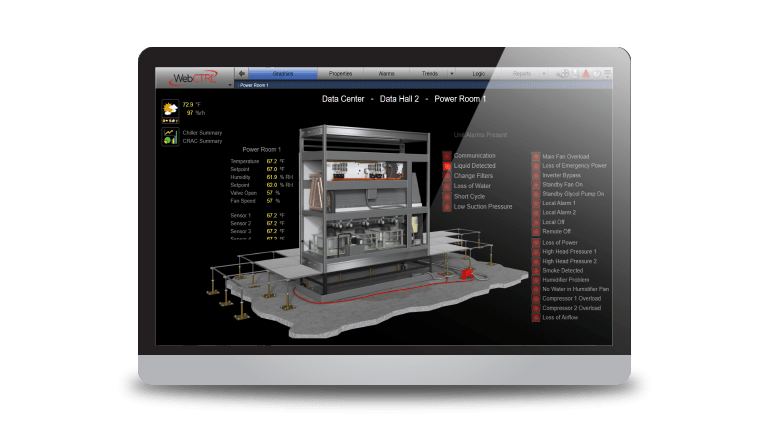Click the outdoor humidity 97 %rh reading
This screenshot has width=768, height=432.
[195, 113]
